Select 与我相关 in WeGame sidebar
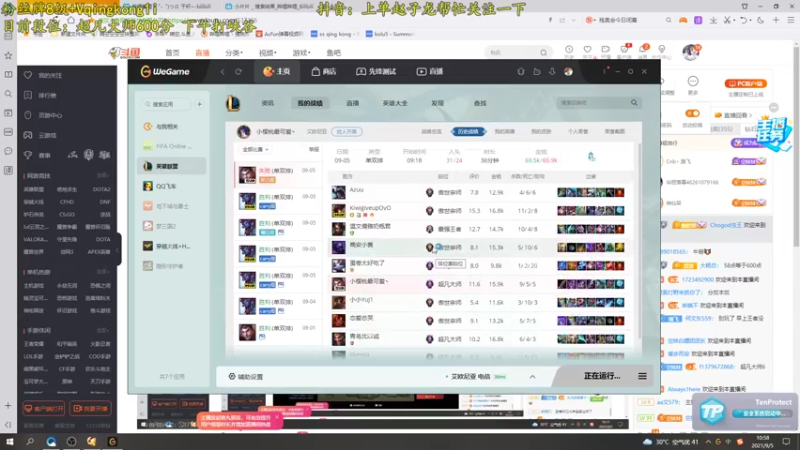Viewport: 800px width, 450px height. tap(172, 127)
